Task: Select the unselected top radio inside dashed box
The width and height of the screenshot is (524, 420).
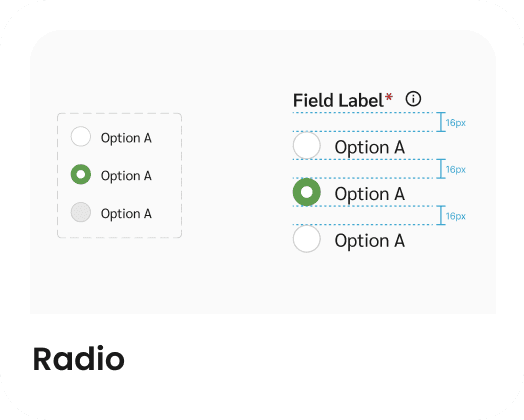Action: (x=81, y=136)
